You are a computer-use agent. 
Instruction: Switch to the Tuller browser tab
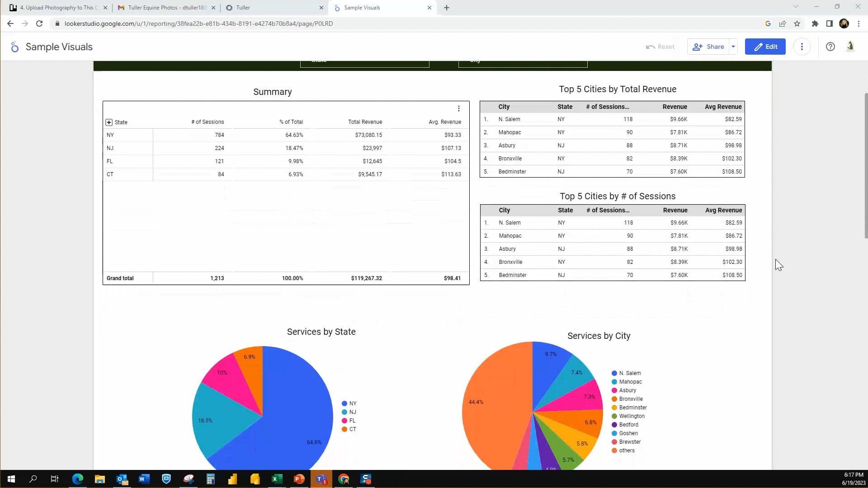(271, 8)
